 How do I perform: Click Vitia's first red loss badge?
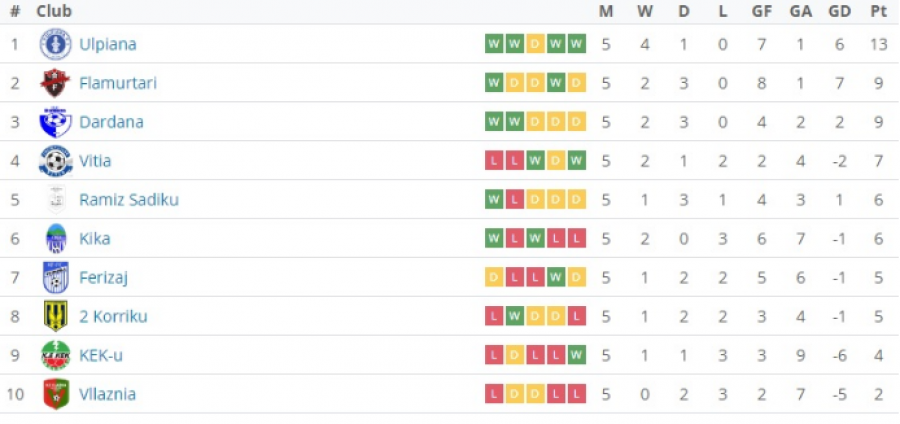point(494,161)
